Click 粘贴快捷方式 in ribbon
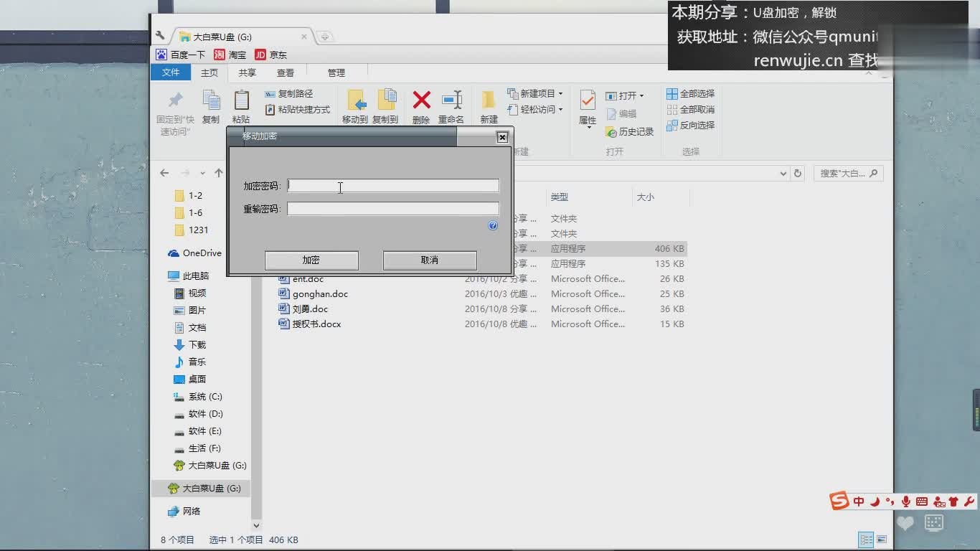Viewport: 980px width, 551px height. (298, 110)
